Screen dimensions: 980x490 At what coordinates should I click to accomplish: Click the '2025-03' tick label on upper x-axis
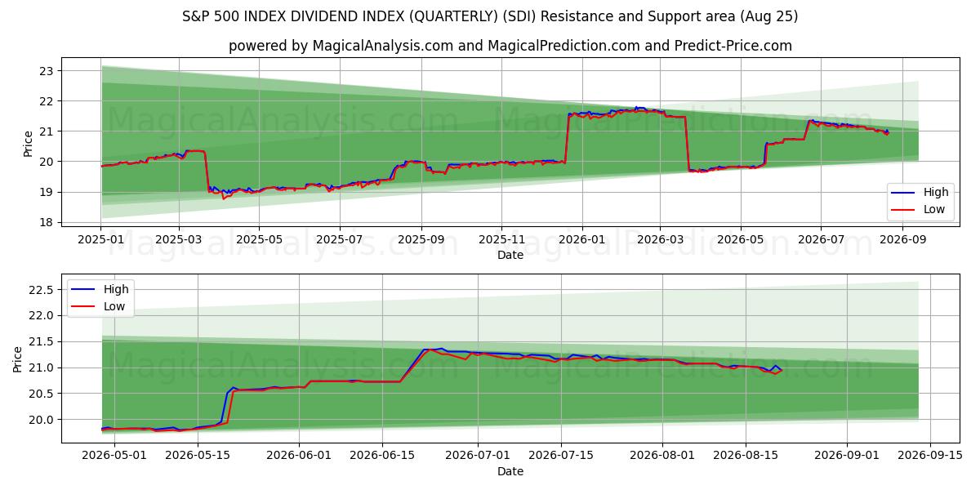pos(179,241)
